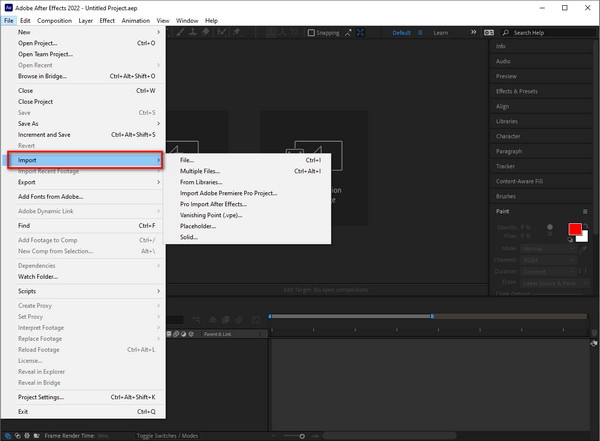
Task: Click the adjustment layer column icon in timeline header
Action: pos(183,334)
